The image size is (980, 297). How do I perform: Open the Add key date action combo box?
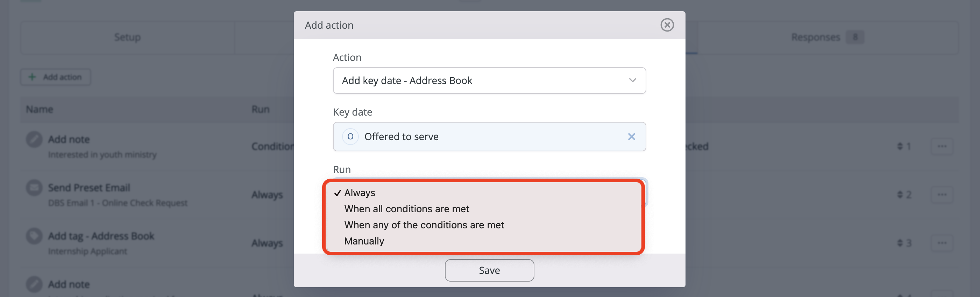click(489, 81)
